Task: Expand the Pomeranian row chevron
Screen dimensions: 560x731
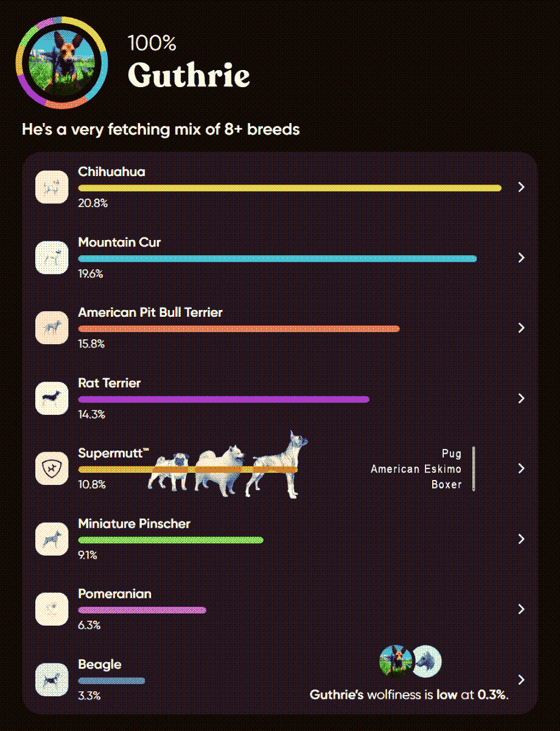Action: click(521, 609)
